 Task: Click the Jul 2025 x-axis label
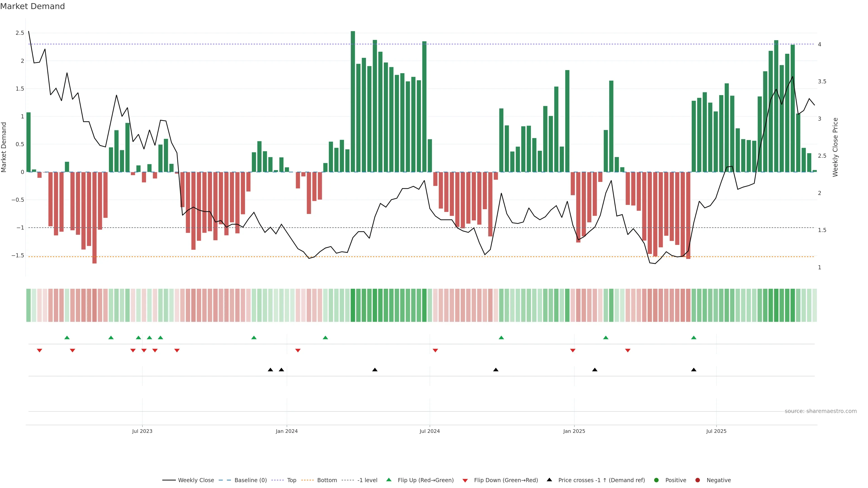click(x=716, y=431)
